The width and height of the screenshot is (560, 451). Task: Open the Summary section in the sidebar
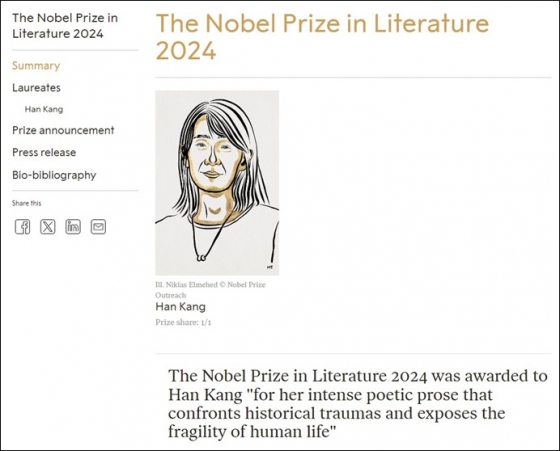36,66
